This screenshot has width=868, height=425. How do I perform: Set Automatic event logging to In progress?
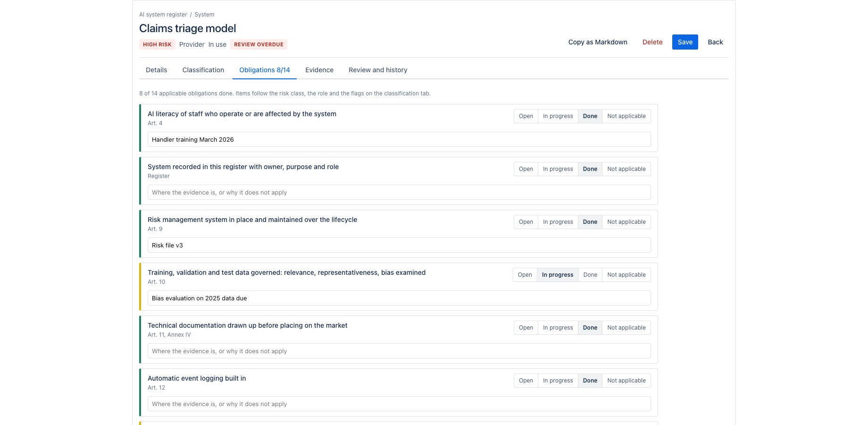point(558,381)
